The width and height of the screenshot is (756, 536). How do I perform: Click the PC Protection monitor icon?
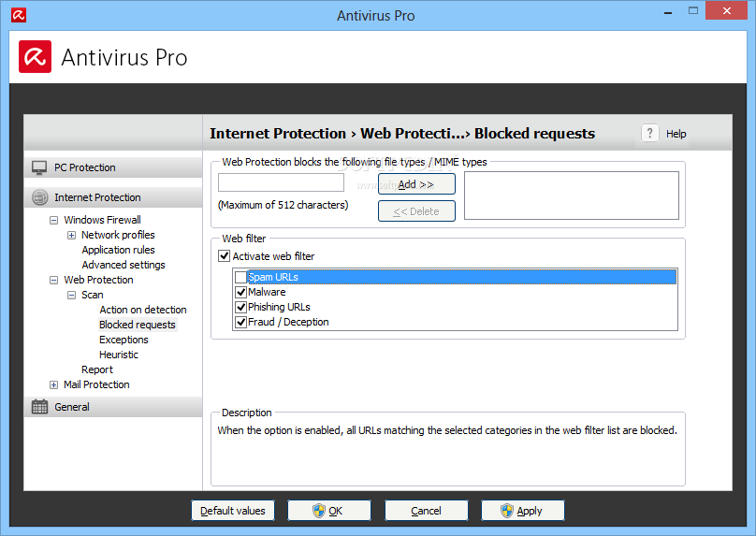tap(39, 167)
